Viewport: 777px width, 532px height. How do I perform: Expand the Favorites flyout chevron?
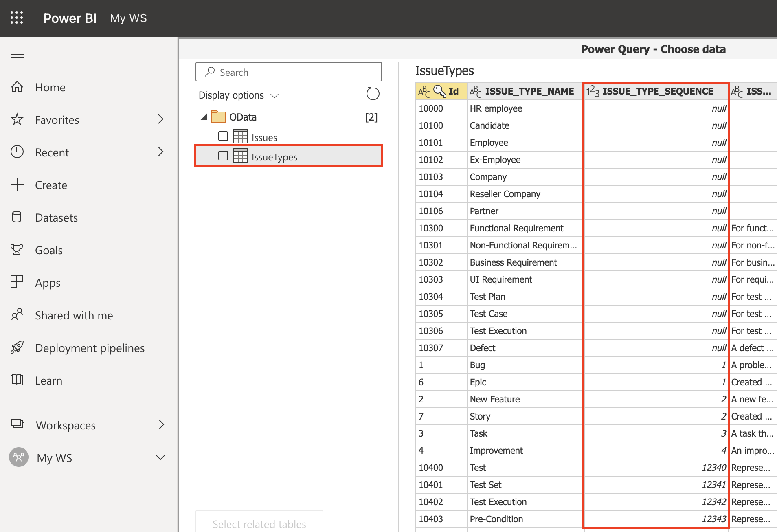[161, 119]
